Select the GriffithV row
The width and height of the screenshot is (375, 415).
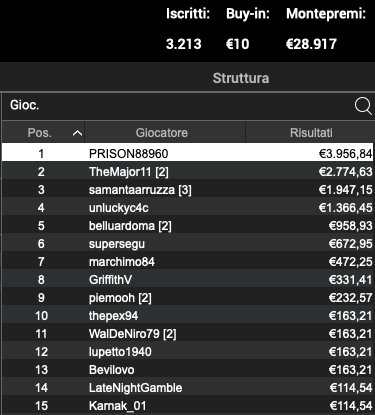pyautogui.click(x=188, y=280)
